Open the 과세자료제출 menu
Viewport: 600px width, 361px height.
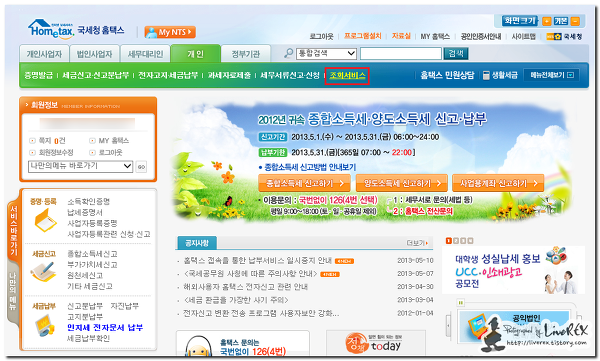(x=229, y=75)
